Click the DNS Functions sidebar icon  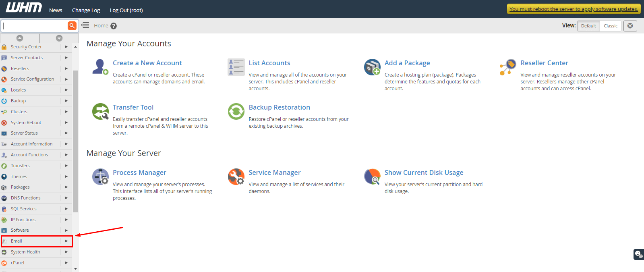click(4, 198)
